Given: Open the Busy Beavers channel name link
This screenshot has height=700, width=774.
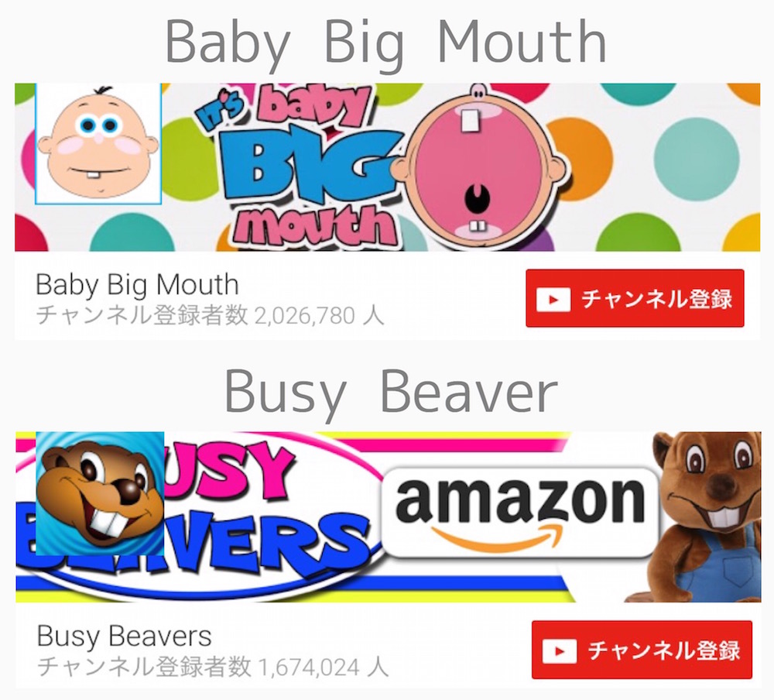Looking at the screenshot, I should 125,636.
